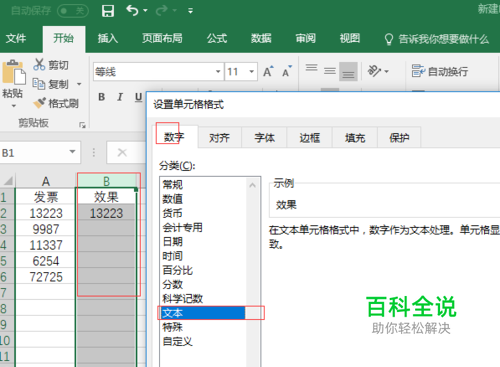
Task: Click the 复制 copy icon
Action: tap(39, 84)
